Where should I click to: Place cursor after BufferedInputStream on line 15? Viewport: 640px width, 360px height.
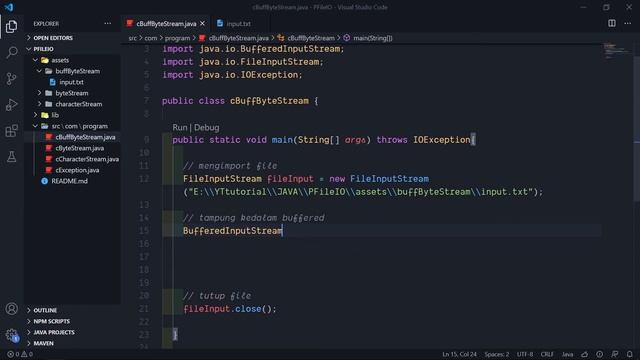pos(282,231)
